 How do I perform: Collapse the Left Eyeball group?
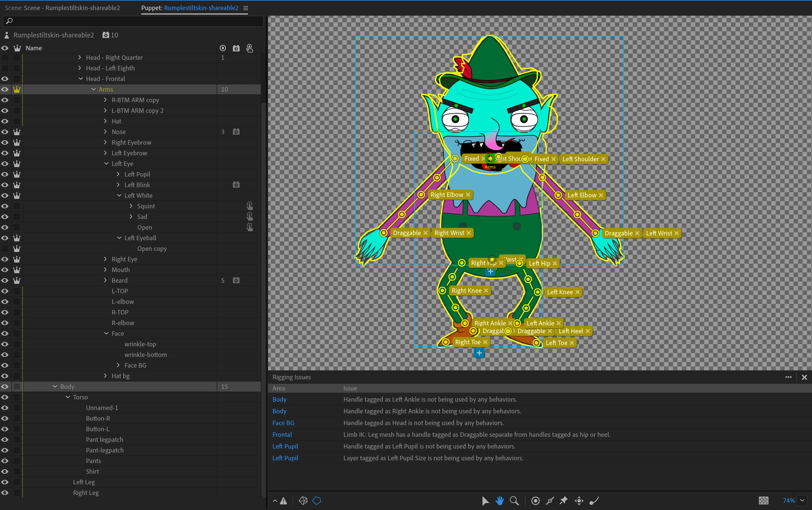pyautogui.click(x=119, y=238)
